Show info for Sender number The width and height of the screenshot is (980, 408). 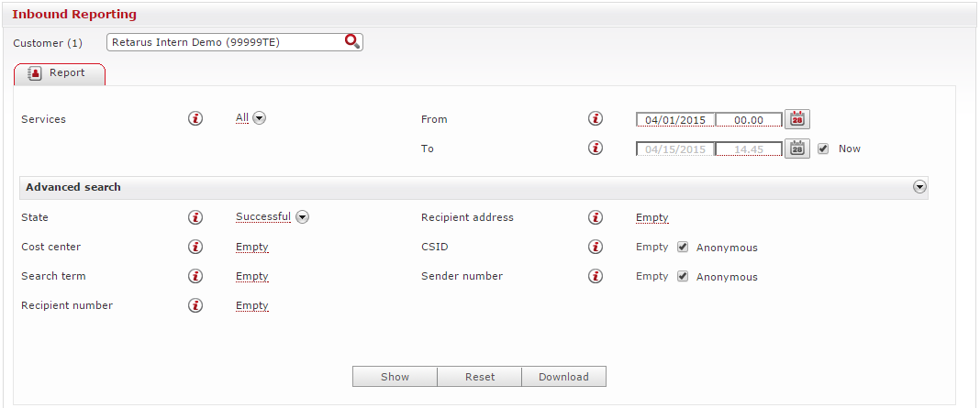(x=596, y=276)
